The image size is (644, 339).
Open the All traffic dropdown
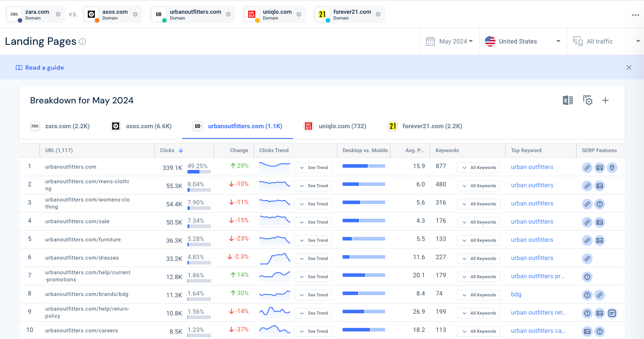point(605,41)
